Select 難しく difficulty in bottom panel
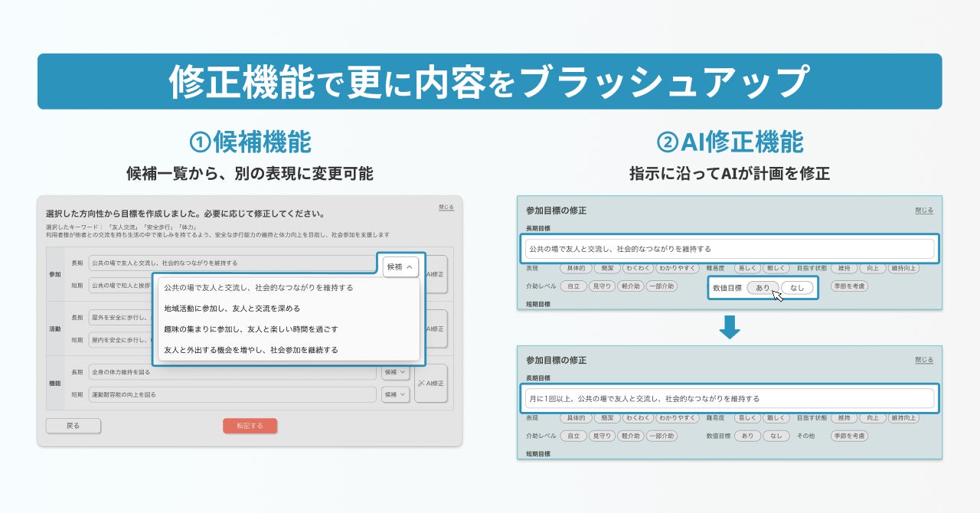The height and width of the screenshot is (513, 980). [x=776, y=418]
